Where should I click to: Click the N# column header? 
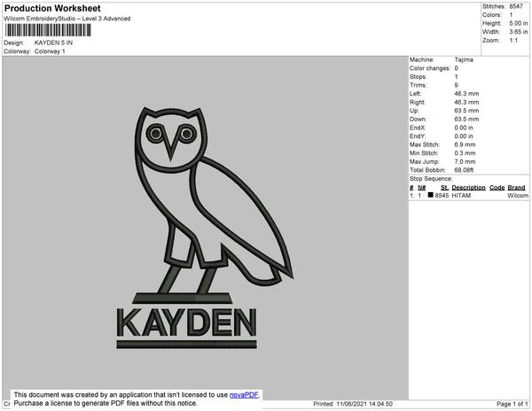422,188
